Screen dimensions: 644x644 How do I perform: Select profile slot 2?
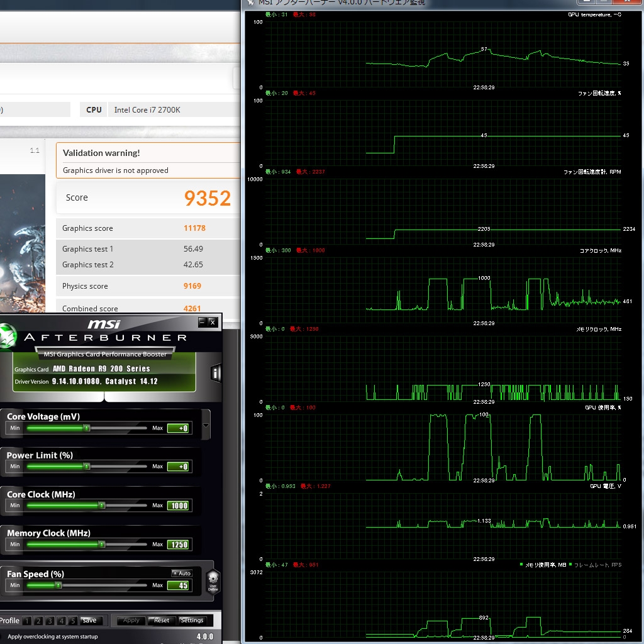point(38,621)
